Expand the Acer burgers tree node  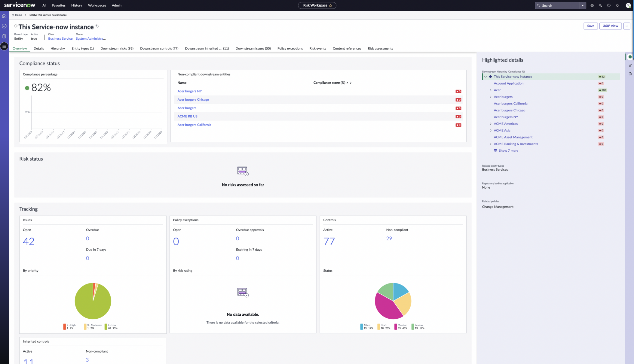click(x=491, y=97)
